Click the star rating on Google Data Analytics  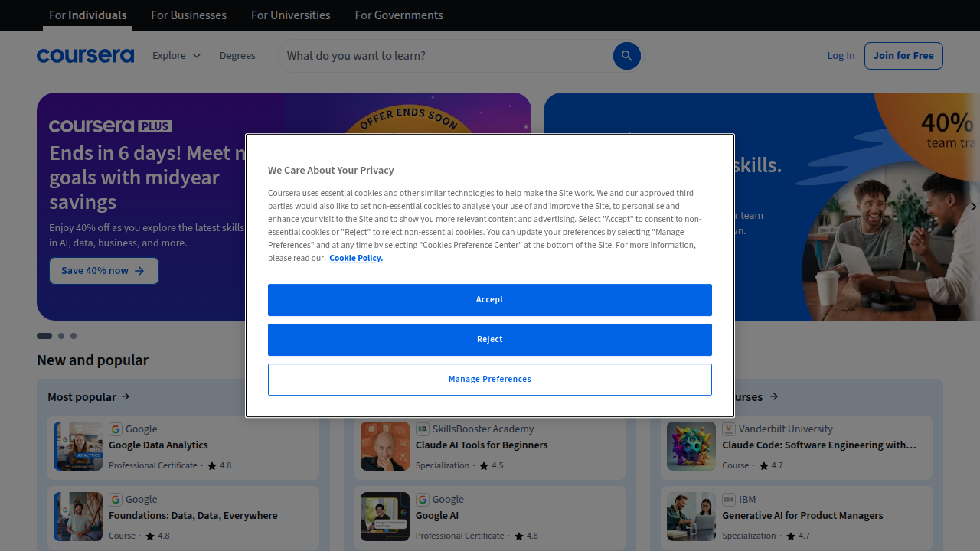(220, 465)
